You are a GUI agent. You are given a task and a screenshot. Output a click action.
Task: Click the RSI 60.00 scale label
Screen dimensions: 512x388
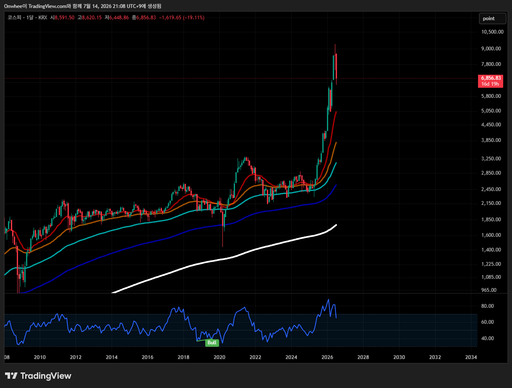coord(487,322)
